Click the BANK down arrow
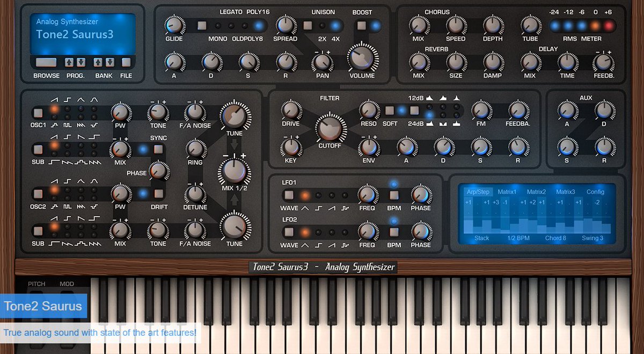This screenshot has height=354, width=644. tap(109, 62)
